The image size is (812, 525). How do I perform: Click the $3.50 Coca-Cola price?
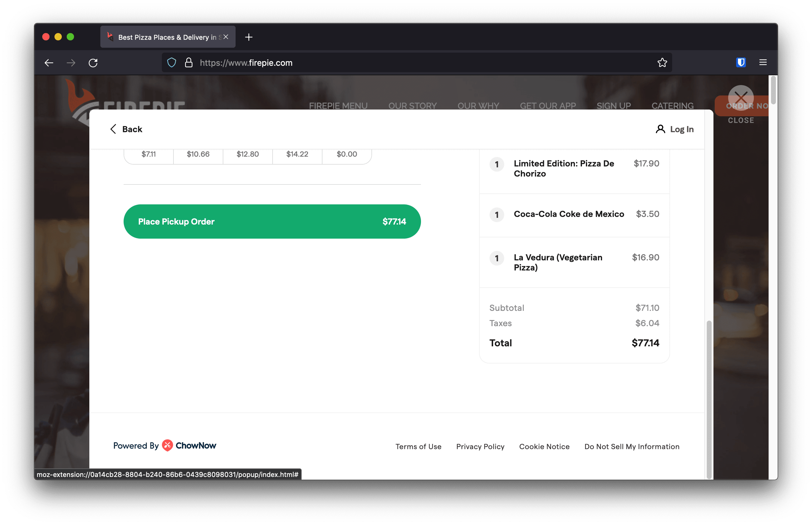648,214
